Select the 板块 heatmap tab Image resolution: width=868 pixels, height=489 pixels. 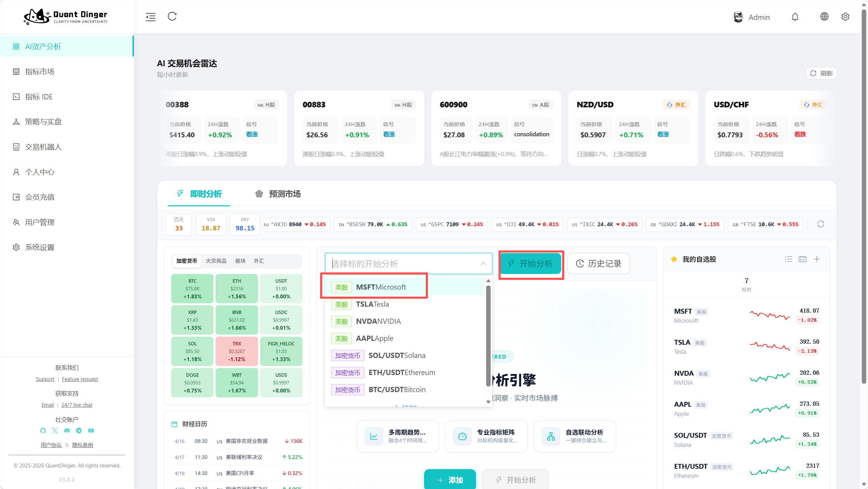(240, 261)
